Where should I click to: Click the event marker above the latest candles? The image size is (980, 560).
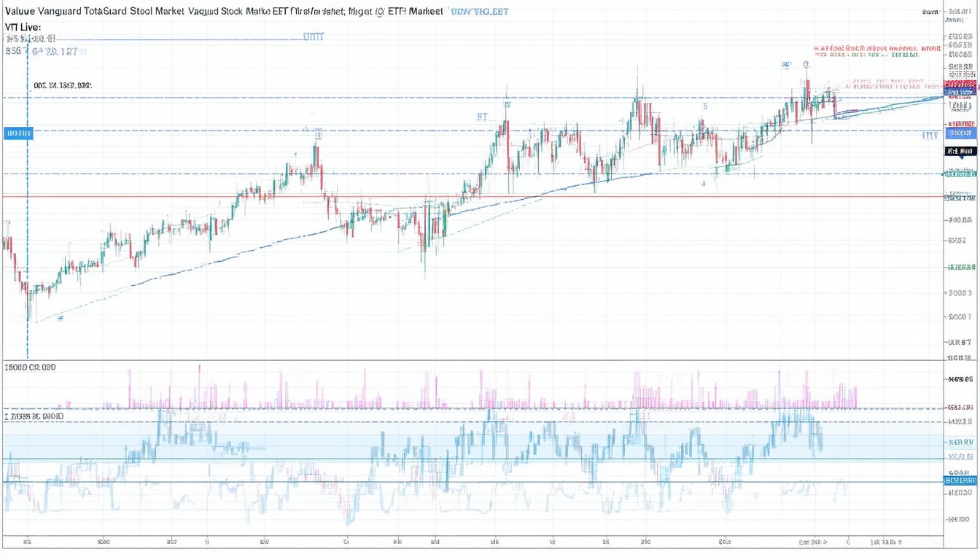pos(806,64)
